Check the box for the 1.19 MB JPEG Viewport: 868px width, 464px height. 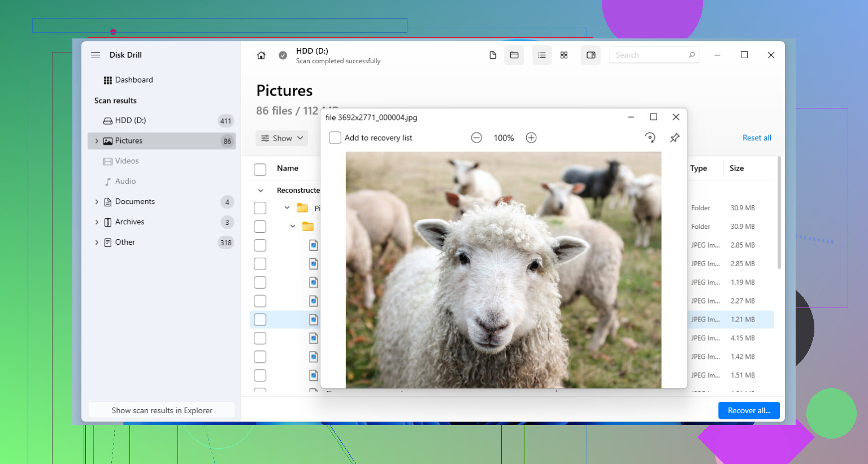[260, 283]
